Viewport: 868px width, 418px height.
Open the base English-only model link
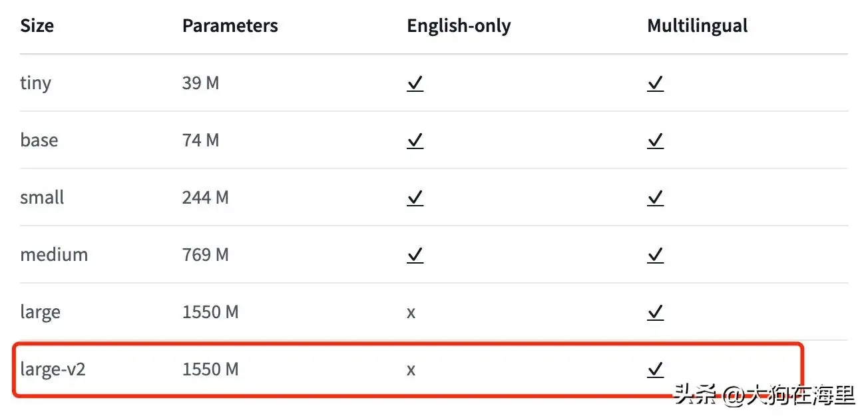pos(415,140)
